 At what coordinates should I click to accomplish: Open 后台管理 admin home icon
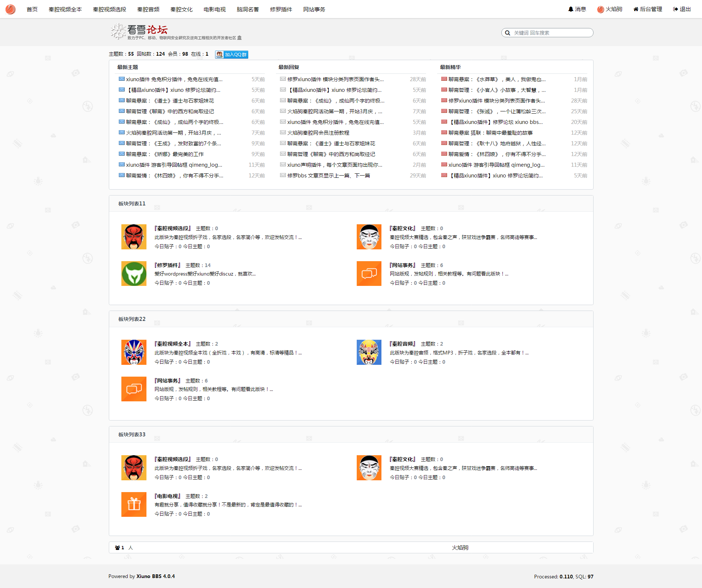click(x=636, y=9)
